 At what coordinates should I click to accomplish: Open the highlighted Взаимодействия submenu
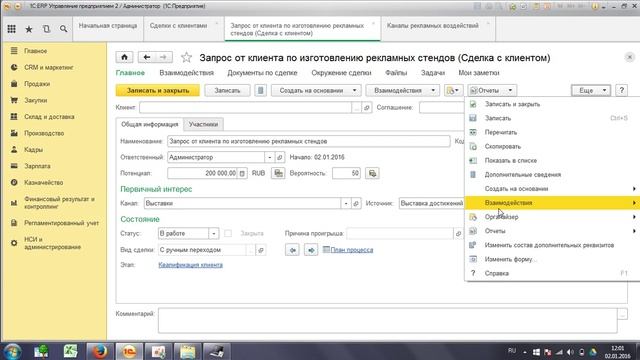pyautogui.click(x=552, y=203)
